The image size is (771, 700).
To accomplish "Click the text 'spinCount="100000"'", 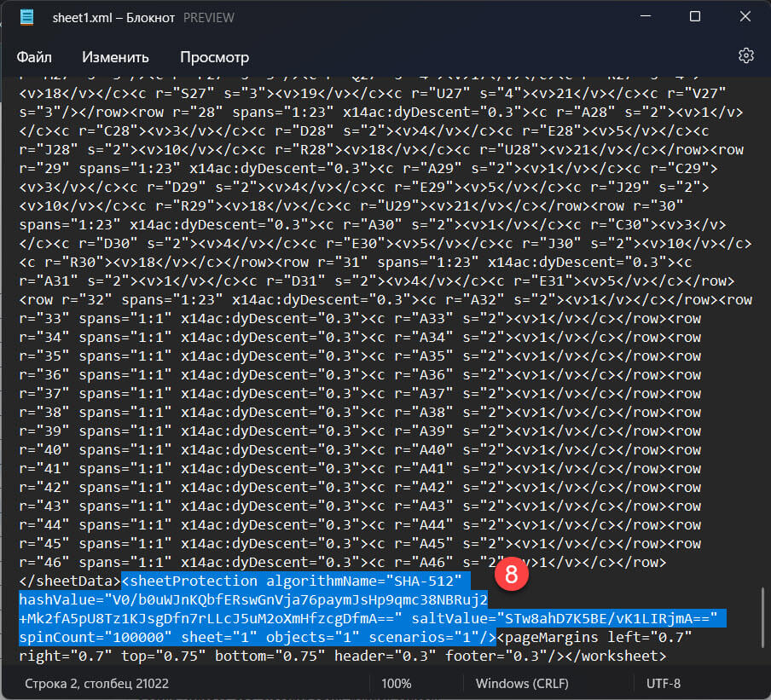I will (96, 637).
